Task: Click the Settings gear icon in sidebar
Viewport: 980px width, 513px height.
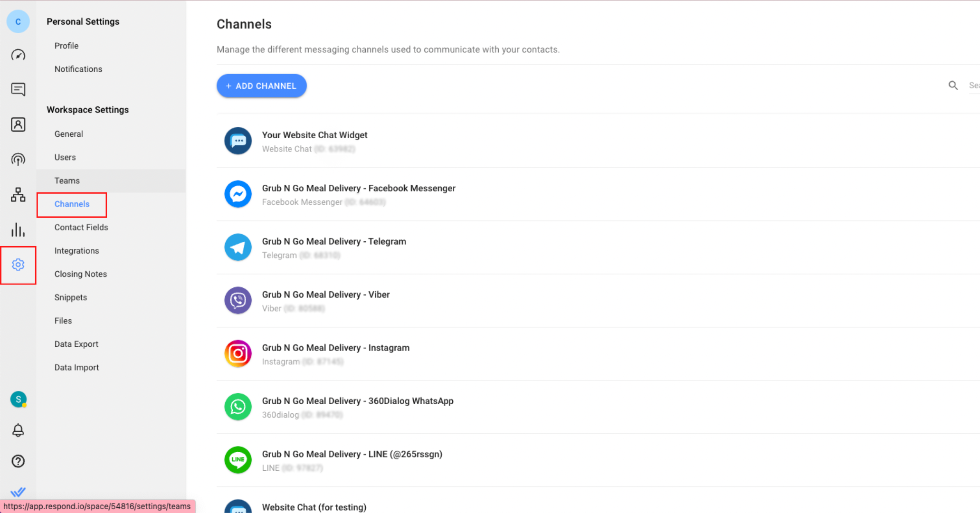Action: (x=18, y=264)
